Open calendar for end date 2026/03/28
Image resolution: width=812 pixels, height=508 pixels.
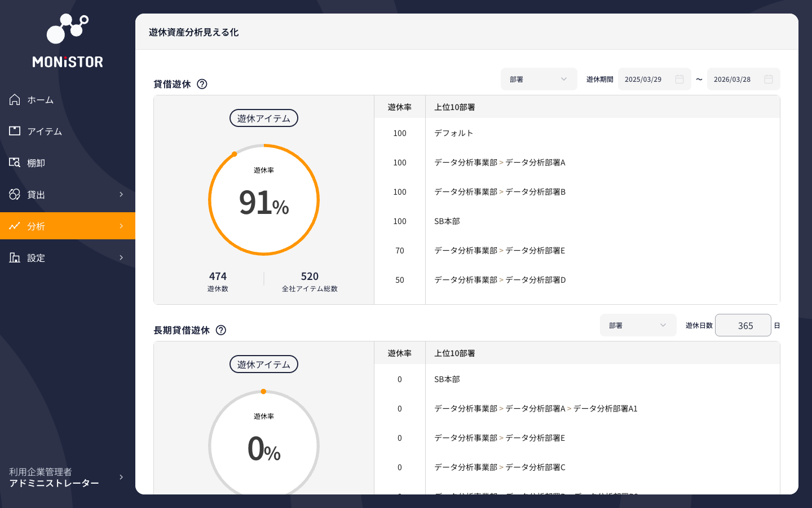click(768, 80)
